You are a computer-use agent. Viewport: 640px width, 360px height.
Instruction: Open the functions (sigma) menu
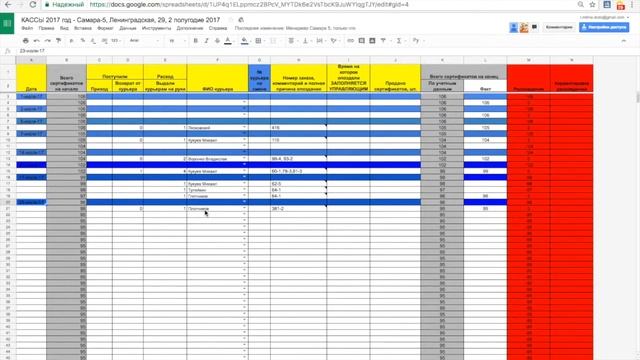400,41
